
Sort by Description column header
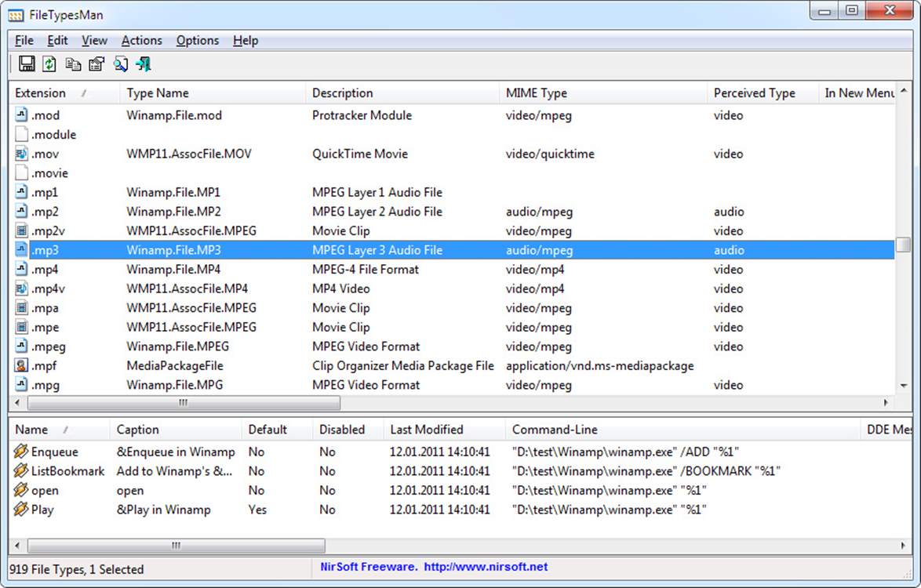(402, 93)
